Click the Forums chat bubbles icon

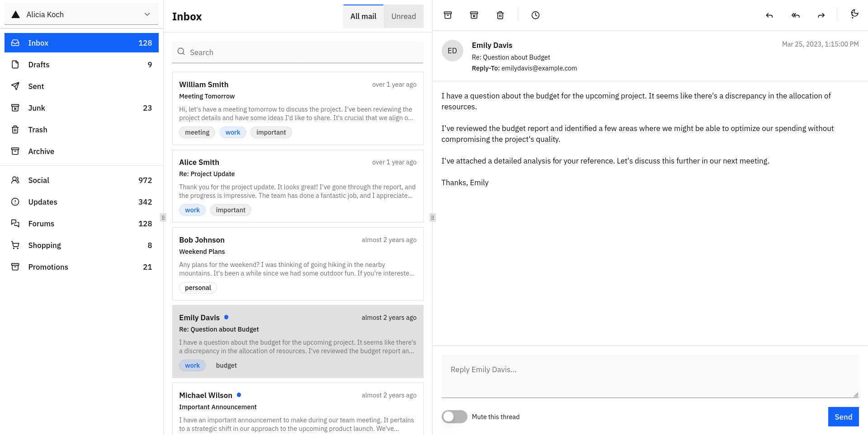tap(15, 224)
